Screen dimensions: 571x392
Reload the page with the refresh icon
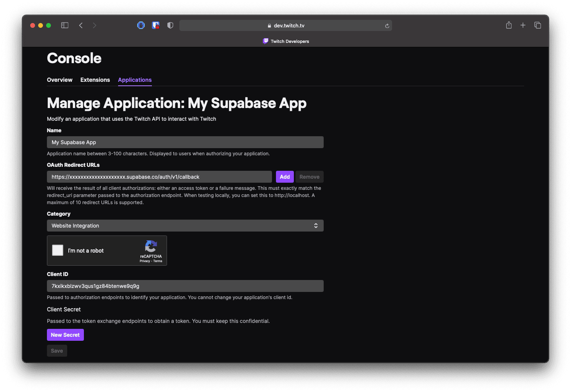pos(387,26)
